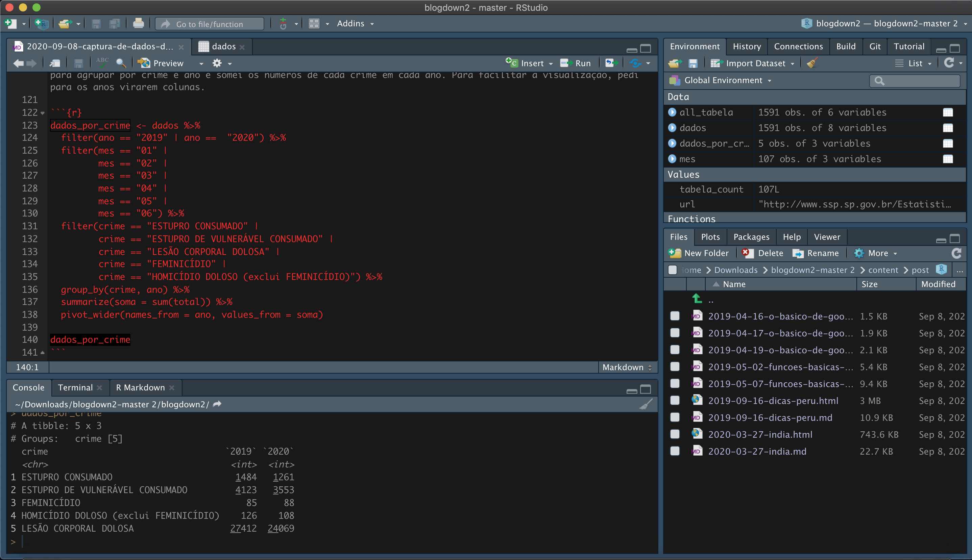The width and height of the screenshot is (972, 560).
Task: Switch to the Terminal tab
Action: [75, 387]
